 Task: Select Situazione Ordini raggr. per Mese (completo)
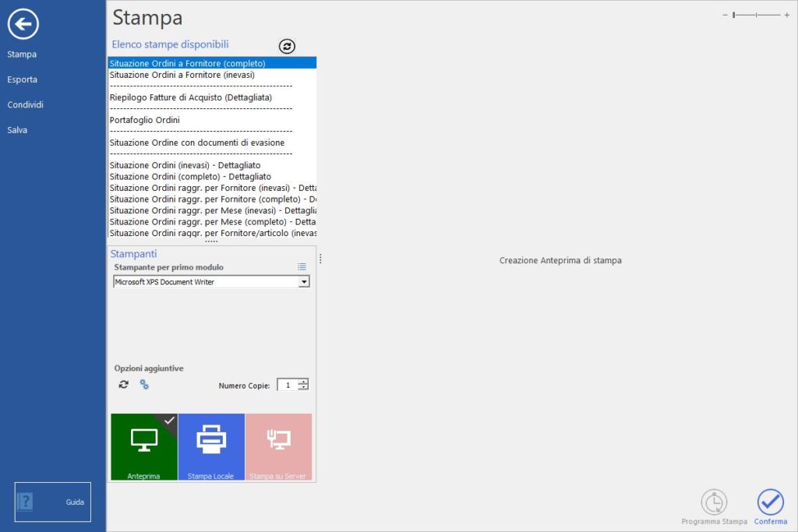212,222
